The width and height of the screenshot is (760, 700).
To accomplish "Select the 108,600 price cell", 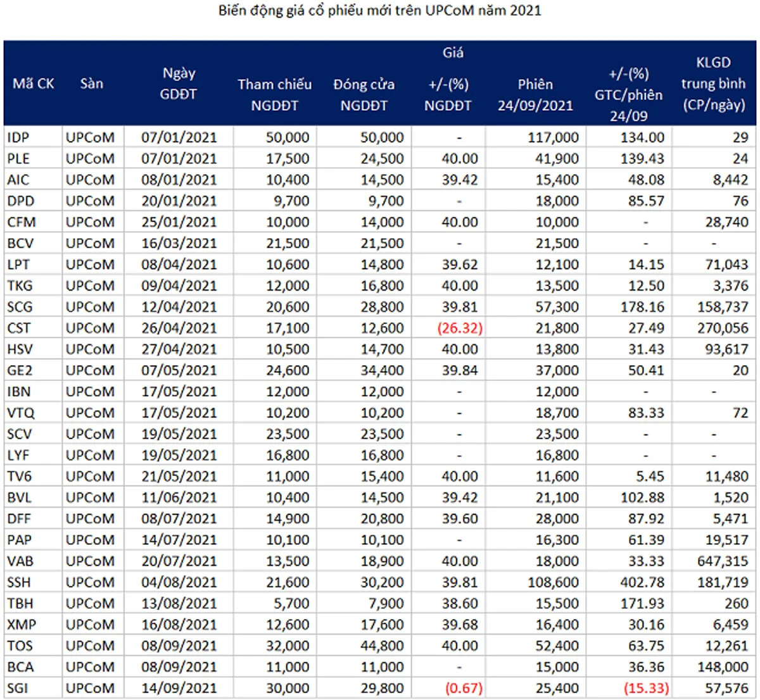I will pyautogui.click(x=553, y=582).
